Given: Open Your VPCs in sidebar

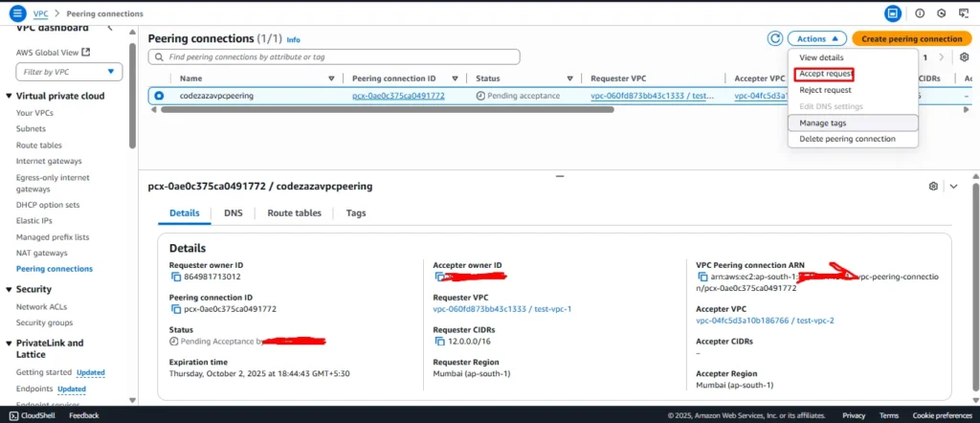Looking at the screenshot, I should coord(34,113).
